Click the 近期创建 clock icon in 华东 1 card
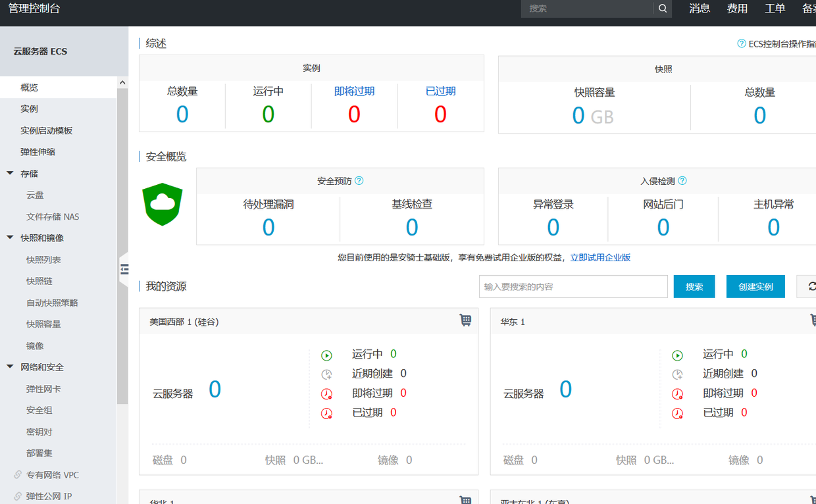 click(x=678, y=374)
